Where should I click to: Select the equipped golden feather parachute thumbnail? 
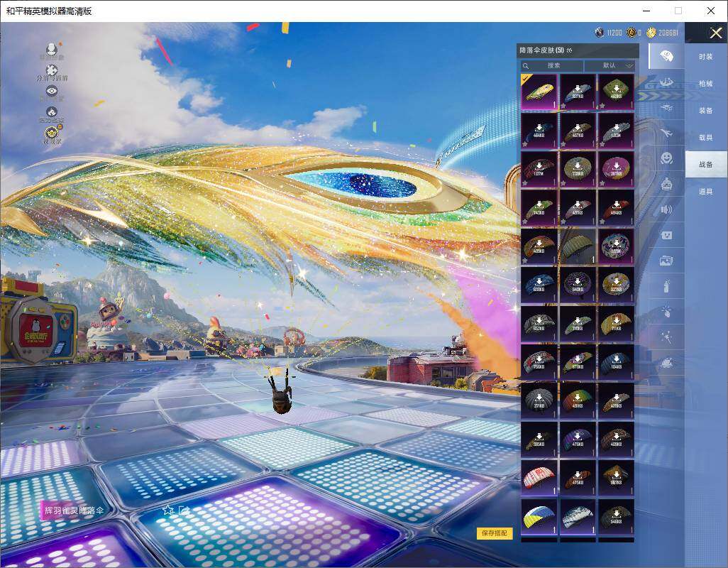coord(539,92)
